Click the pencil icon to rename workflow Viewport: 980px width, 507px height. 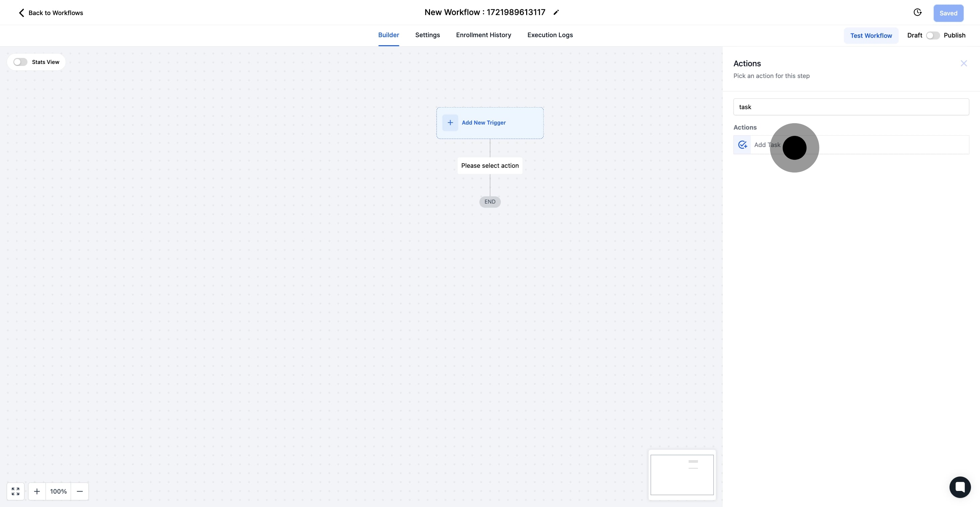(x=556, y=12)
